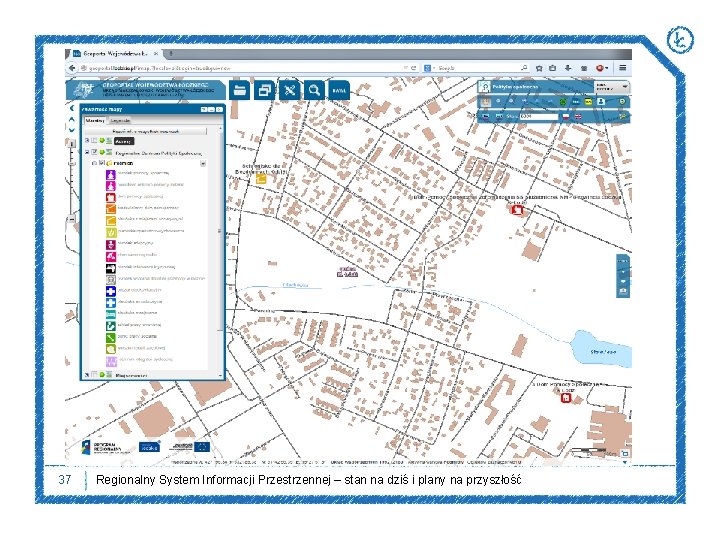Screen dimensions: 720x540
Task: Open the browser hamburger menu
Action: 623,68
